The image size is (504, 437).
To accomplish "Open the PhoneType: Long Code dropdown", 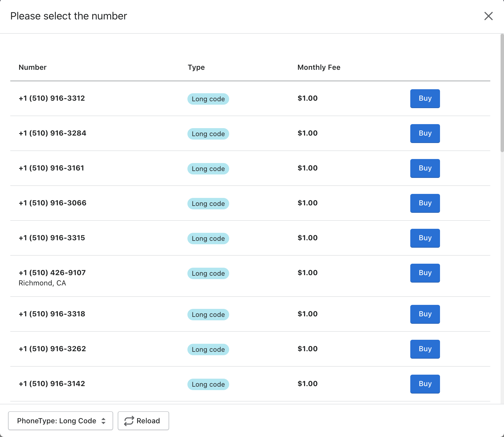I will [x=61, y=421].
